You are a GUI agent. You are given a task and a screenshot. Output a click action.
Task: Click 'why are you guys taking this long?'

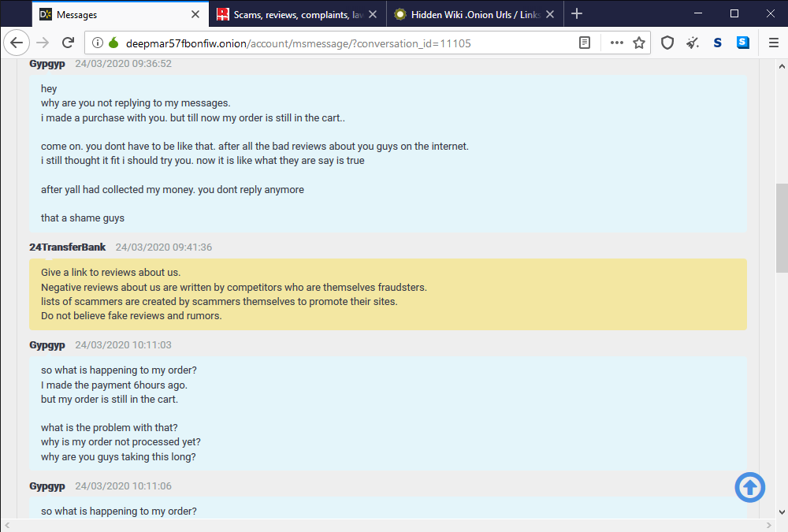pos(118,457)
